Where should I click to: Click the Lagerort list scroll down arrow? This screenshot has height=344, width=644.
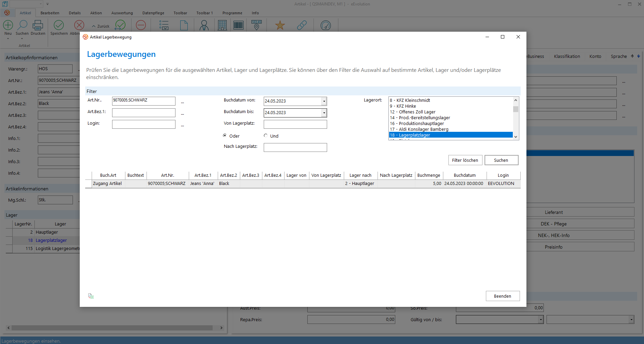516,137
